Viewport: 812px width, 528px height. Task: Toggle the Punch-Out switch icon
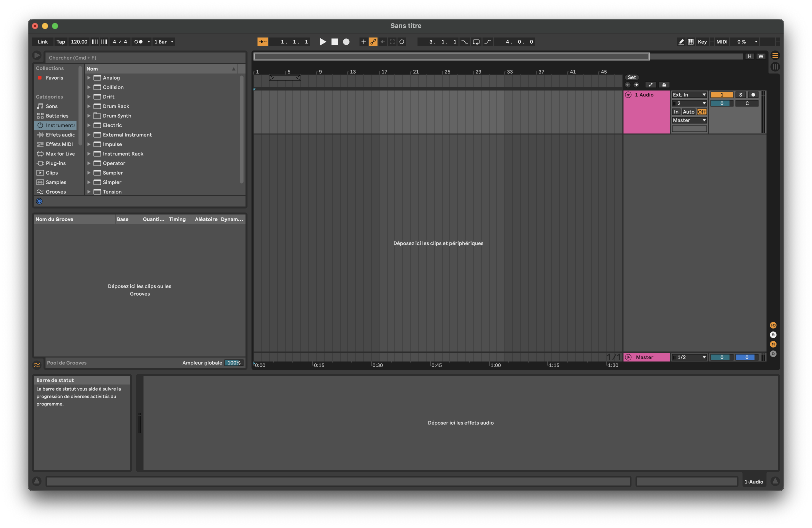pos(487,41)
